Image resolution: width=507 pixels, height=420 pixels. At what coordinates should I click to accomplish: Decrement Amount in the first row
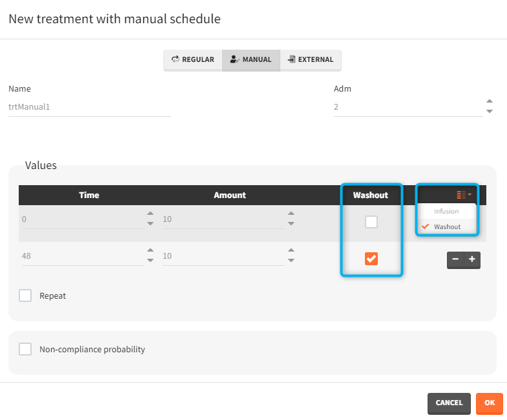click(291, 224)
